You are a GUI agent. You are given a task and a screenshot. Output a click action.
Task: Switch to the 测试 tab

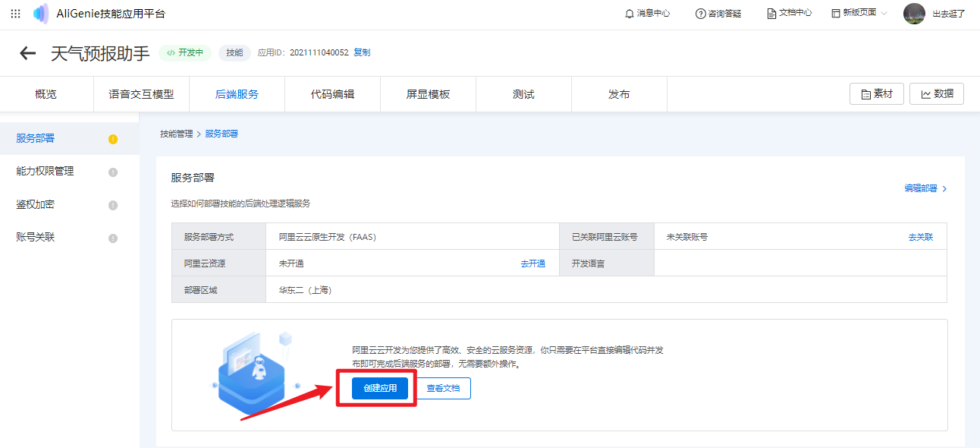click(524, 94)
